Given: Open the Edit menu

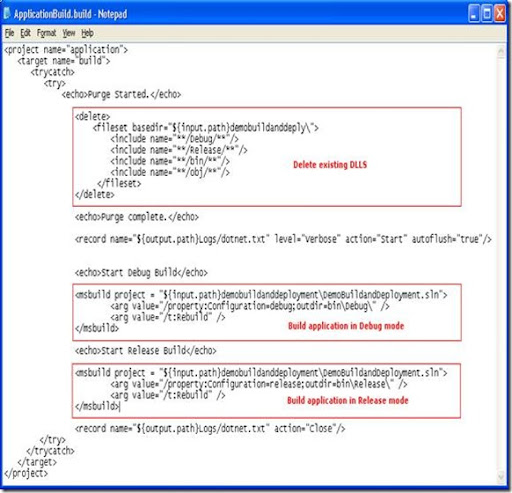Looking at the screenshot, I should tap(25, 33).
